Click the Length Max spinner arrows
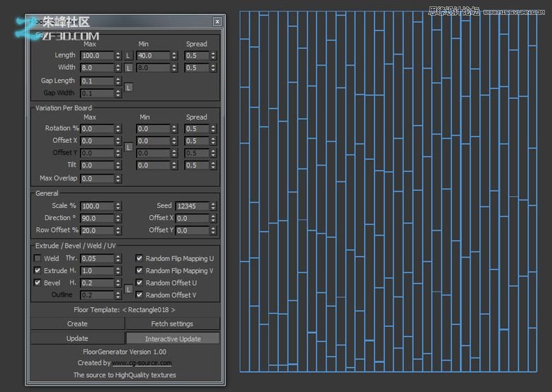Viewport: 552px width, 392px height. (x=118, y=56)
